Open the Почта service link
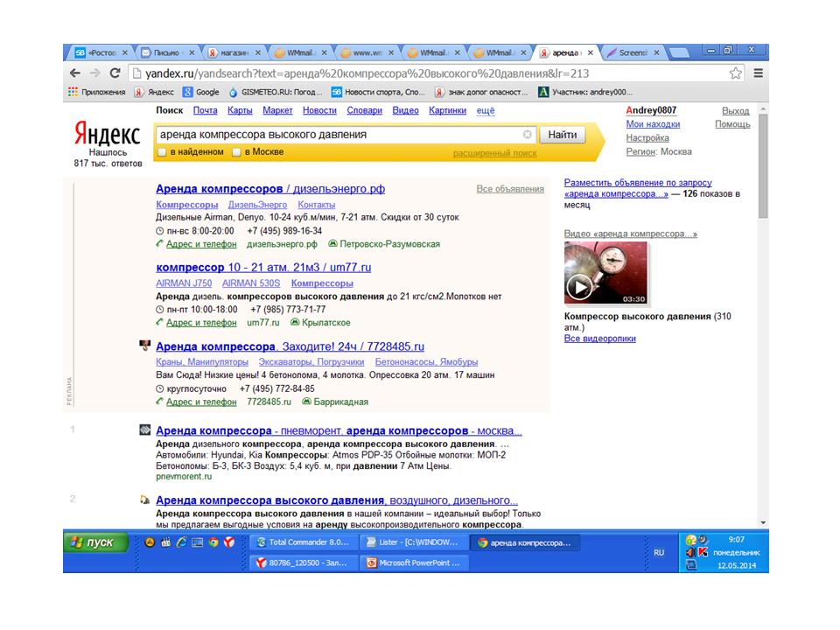The width and height of the screenshot is (840, 630). 205,110
